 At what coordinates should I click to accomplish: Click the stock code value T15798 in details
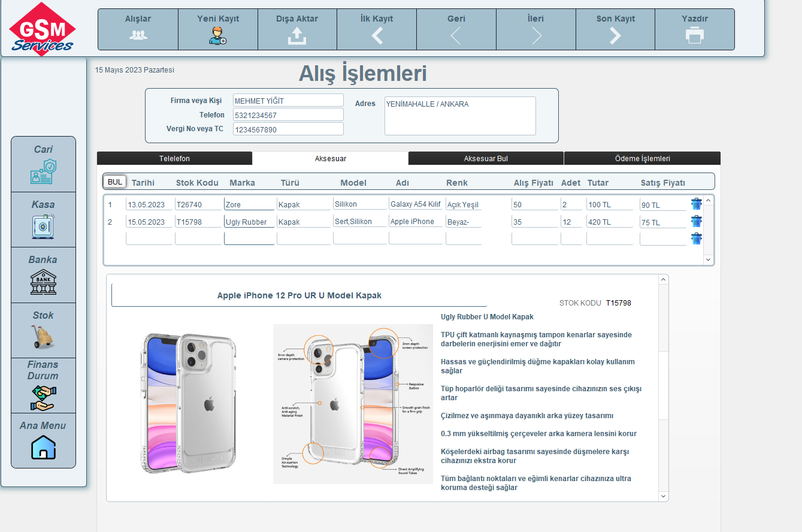619,303
